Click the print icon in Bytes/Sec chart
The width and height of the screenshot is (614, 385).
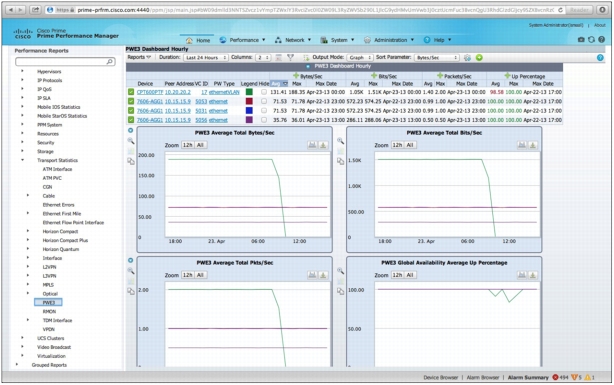[312, 145]
